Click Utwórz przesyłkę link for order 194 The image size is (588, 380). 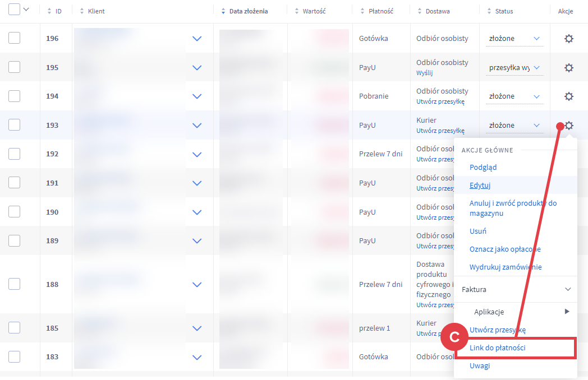440,101
